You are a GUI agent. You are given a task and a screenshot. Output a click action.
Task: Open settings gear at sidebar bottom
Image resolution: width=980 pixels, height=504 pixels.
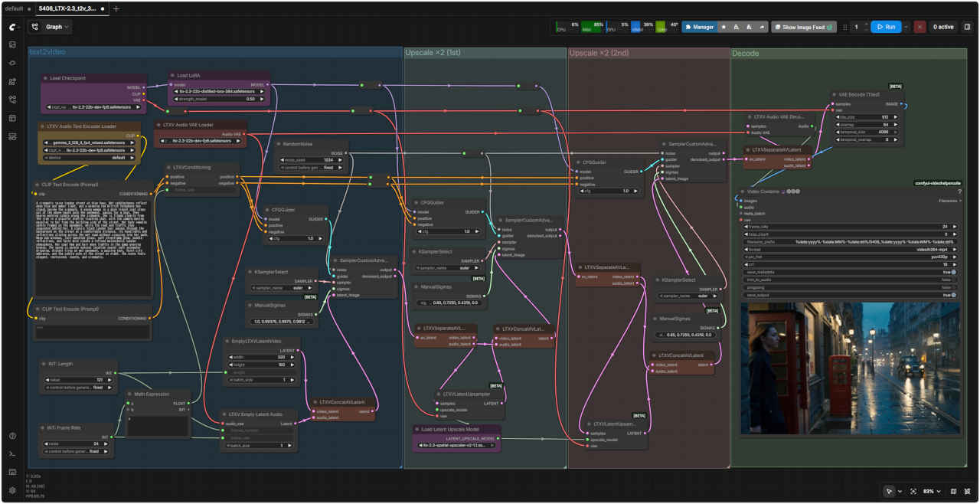pos(12,490)
